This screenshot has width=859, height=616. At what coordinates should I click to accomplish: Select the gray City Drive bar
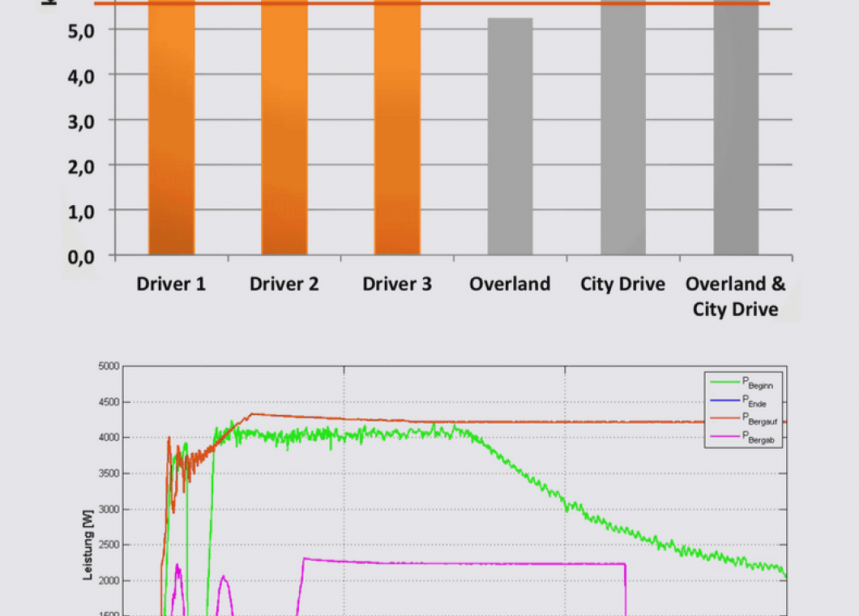(x=623, y=127)
